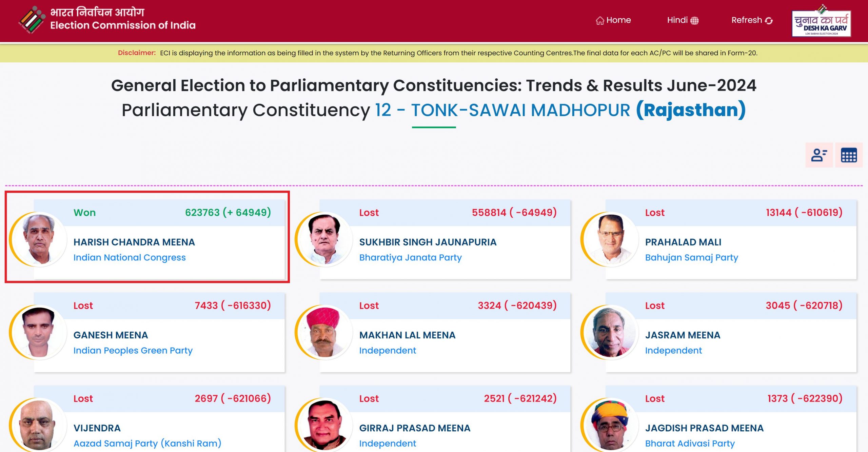Select Ganesh Meena's candidate photo
This screenshot has width=868, height=452.
tap(39, 332)
